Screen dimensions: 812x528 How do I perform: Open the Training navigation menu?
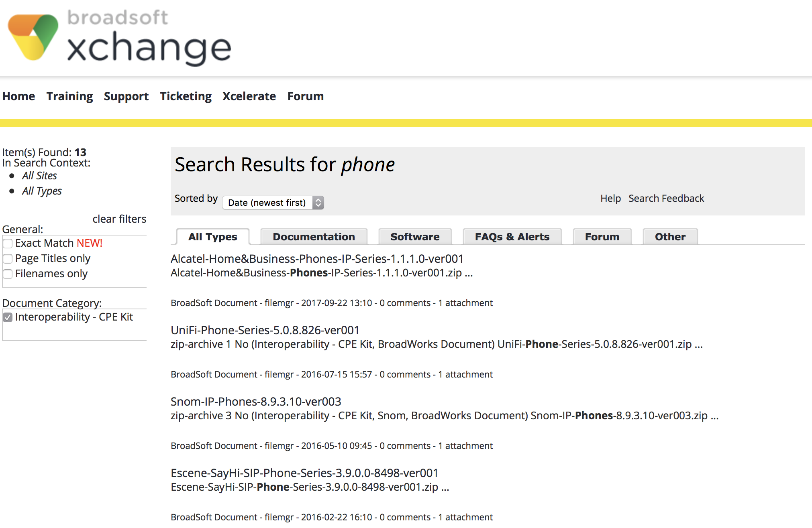tap(69, 96)
